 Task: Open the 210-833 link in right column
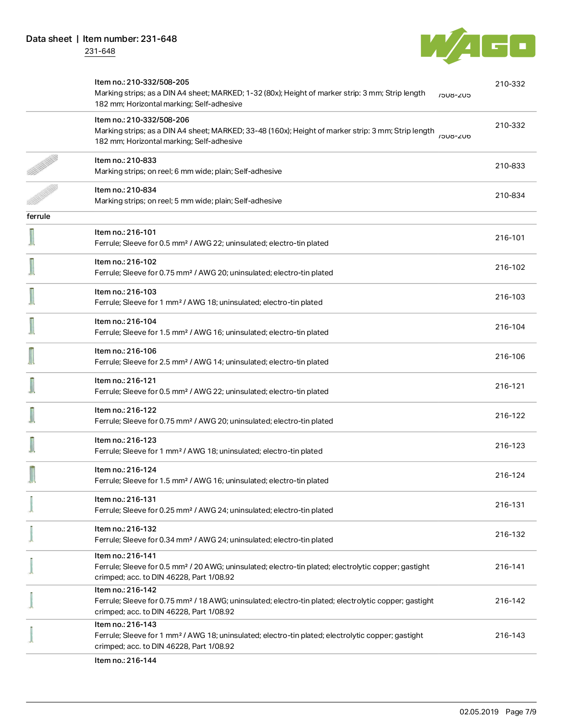coord(510,166)
